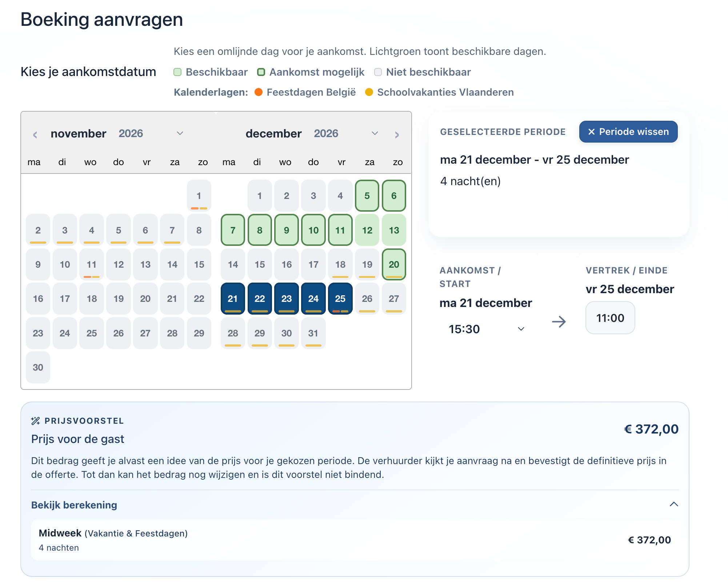This screenshot has width=728, height=587.
Task: Select December 10 in the calendar
Action: pos(313,230)
